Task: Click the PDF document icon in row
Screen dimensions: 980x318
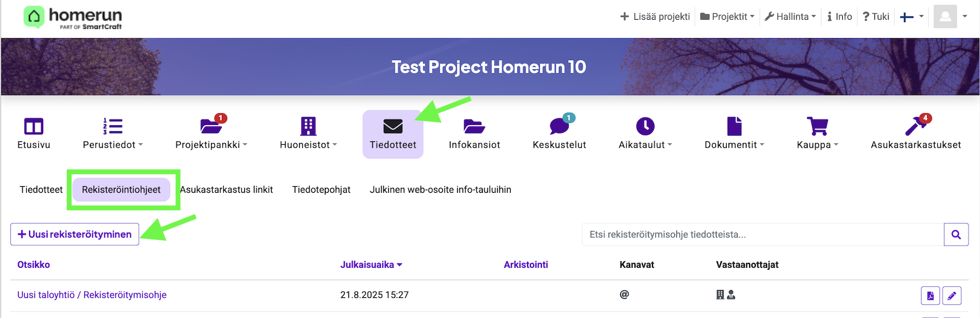Action: pos(930,296)
